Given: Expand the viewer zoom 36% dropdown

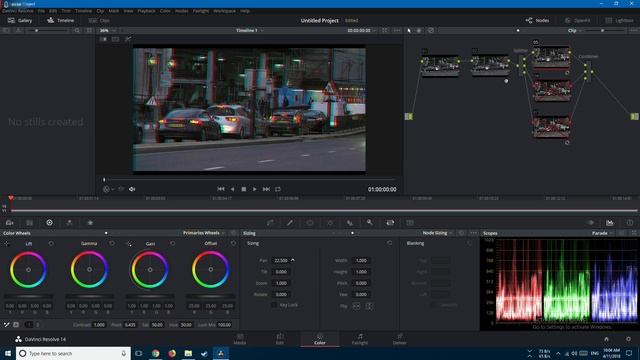Looking at the screenshot, I should tap(108, 31).
